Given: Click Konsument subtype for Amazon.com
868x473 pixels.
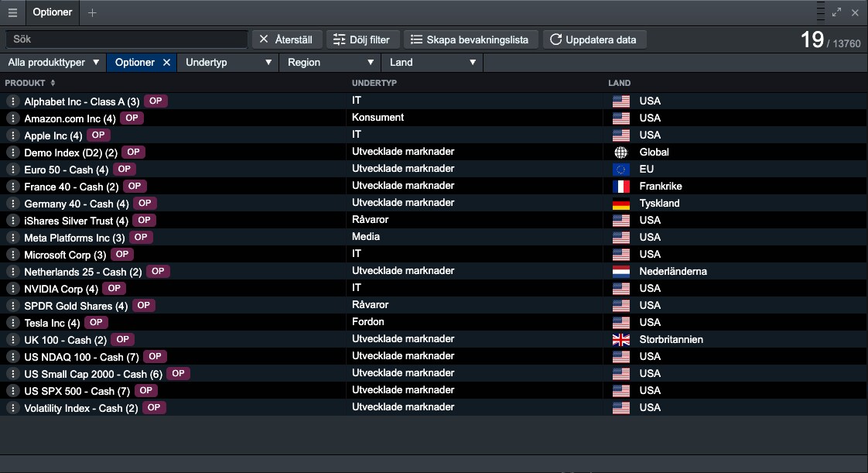Looking at the screenshot, I should (x=378, y=118).
